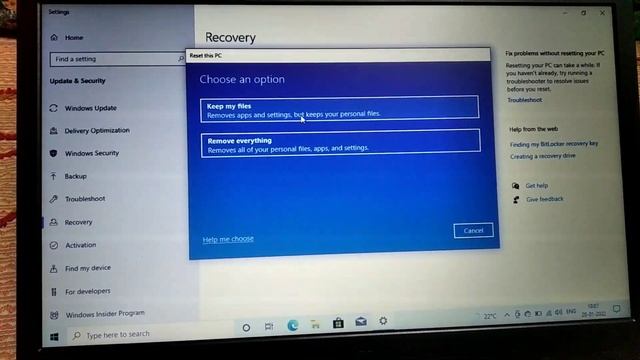Choose the Remove everything option
The height and width of the screenshot is (360, 640).
click(x=340, y=143)
